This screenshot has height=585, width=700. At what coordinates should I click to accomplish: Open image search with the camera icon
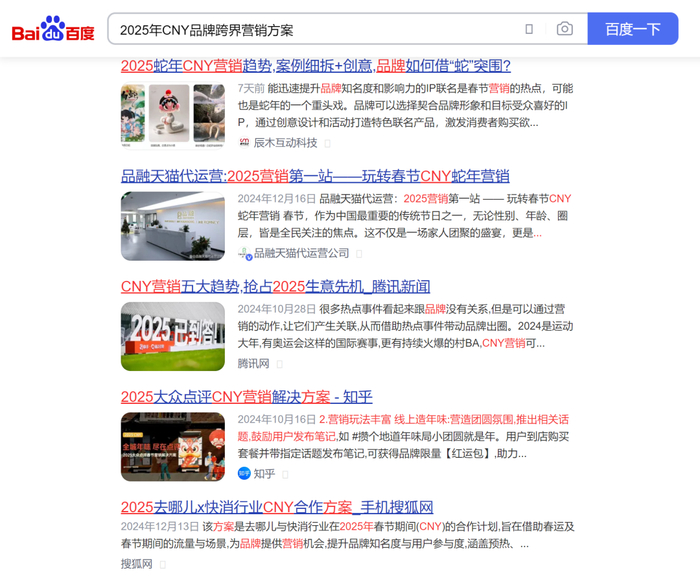pos(565,29)
